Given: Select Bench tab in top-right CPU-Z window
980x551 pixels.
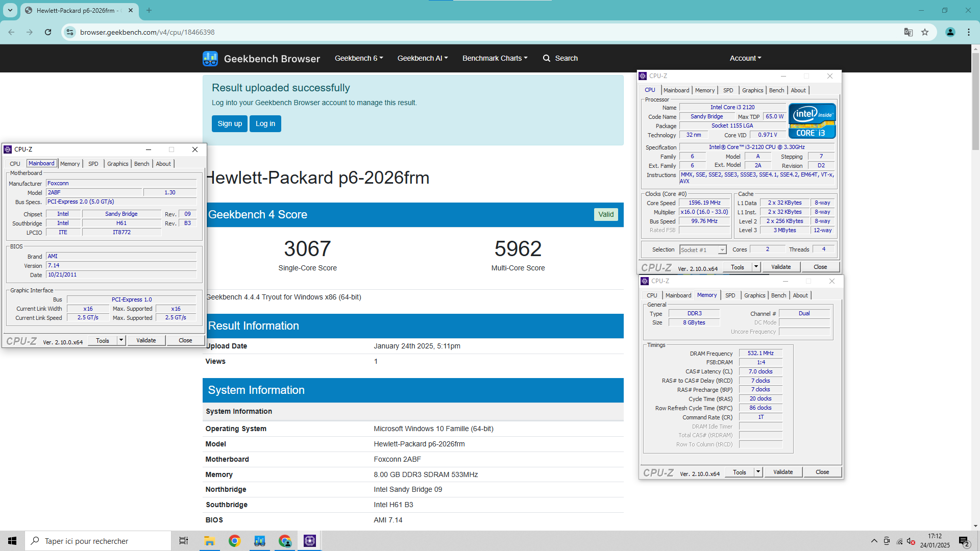Looking at the screenshot, I should point(777,90).
